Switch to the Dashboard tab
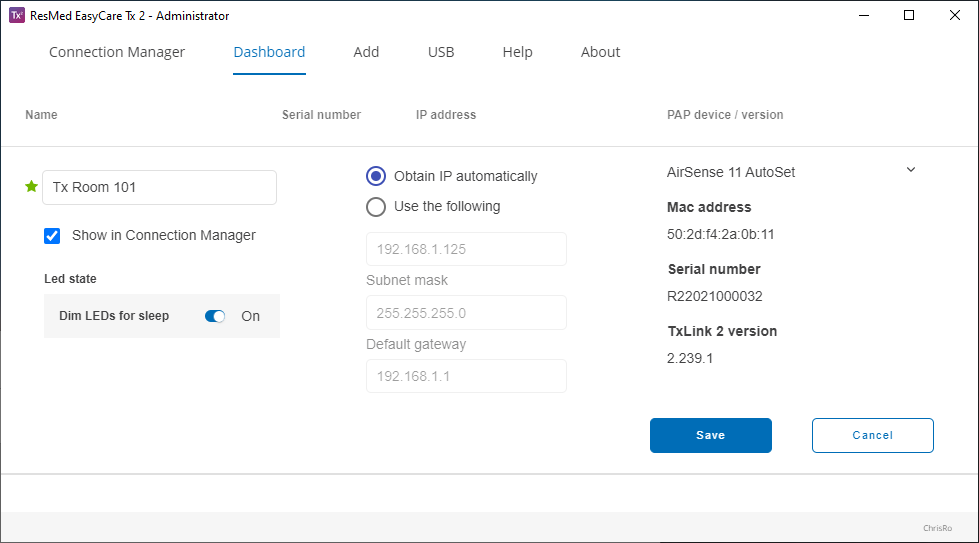This screenshot has height=543, width=979. 269,52
